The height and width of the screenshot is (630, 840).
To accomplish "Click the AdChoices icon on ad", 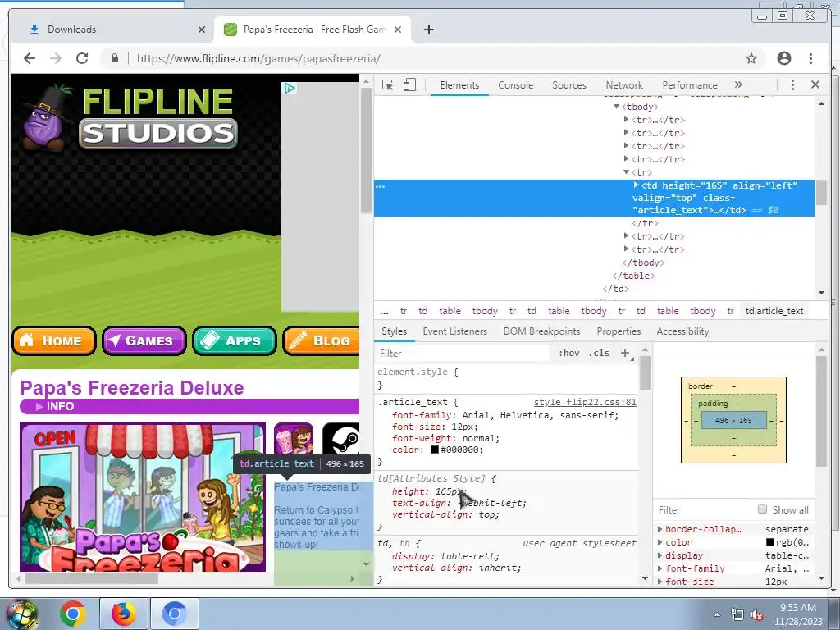I will click(x=290, y=89).
